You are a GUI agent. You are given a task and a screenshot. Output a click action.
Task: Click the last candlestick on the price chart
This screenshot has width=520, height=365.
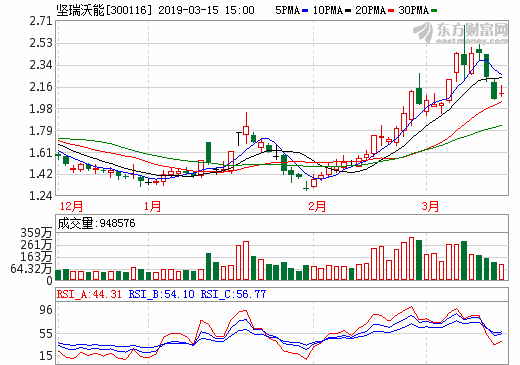point(501,91)
